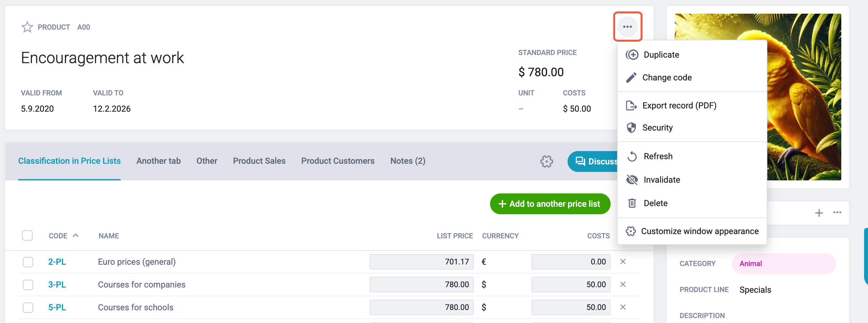Edit list price 701.17 field
Screen dimensions: 868x323
pos(421,262)
